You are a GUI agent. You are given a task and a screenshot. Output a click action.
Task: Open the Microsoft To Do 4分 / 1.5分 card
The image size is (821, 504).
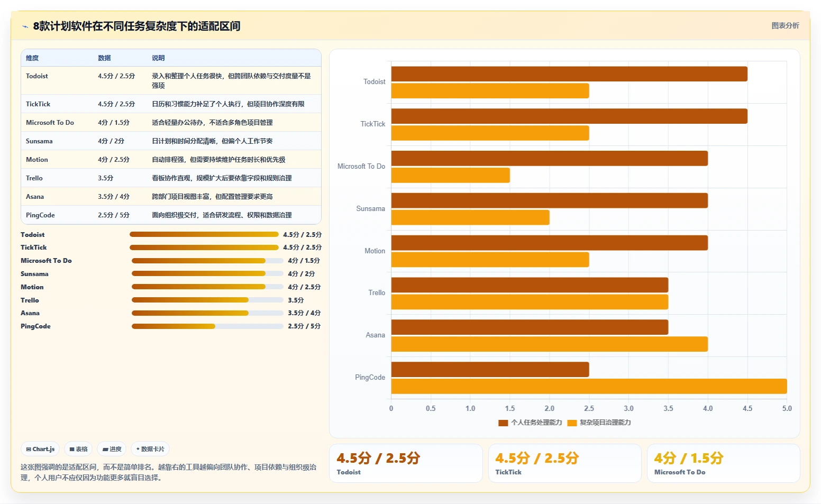[x=723, y=463]
